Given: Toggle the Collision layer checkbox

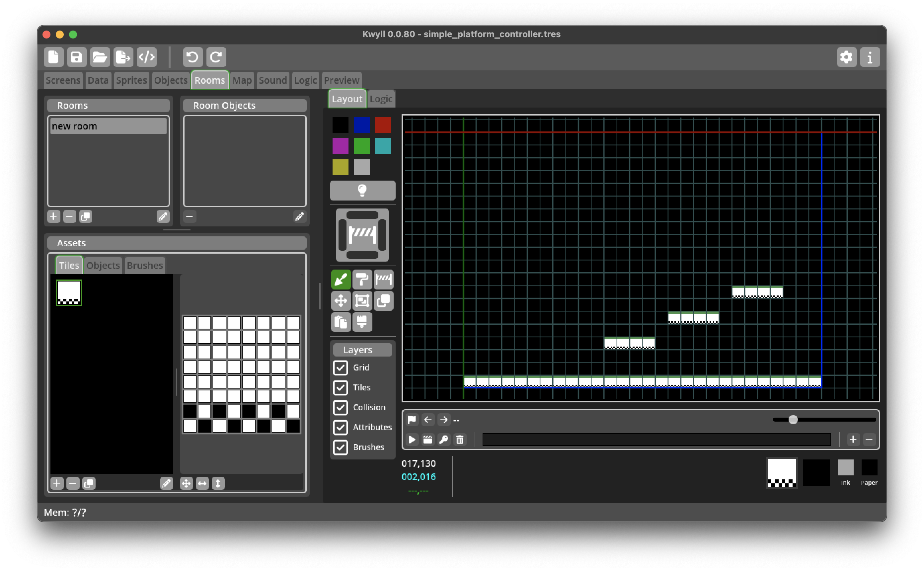Looking at the screenshot, I should point(341,407).
